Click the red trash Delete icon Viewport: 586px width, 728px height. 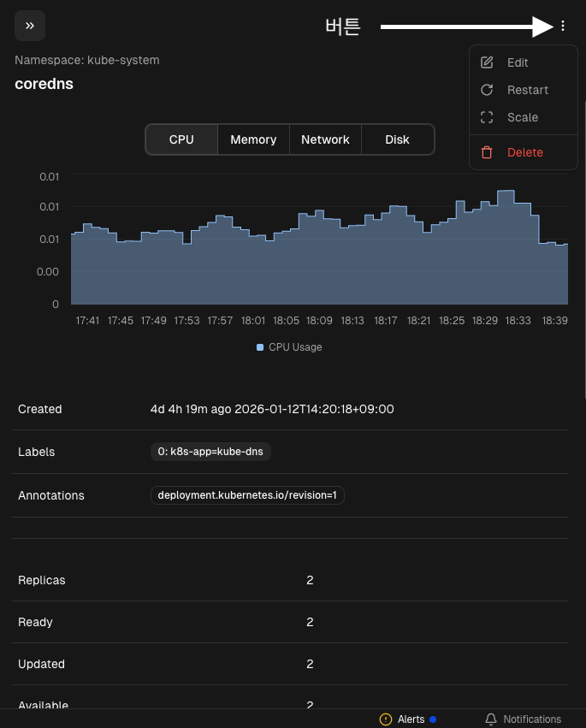[x=487, y=152]
